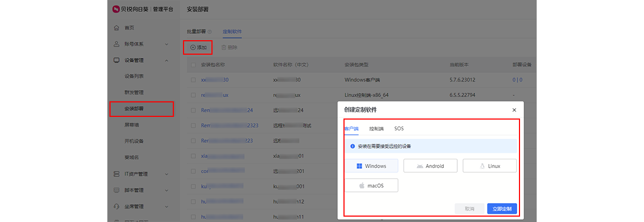The height and width of the screenshot is (222, 644).
Task: Switch to the 定制软件 tab
Action: 232,32
